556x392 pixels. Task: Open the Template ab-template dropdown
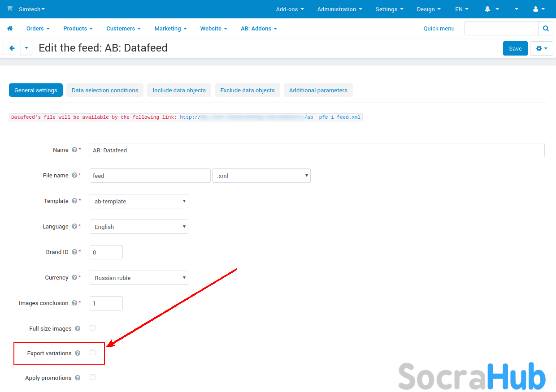point(139,201)
